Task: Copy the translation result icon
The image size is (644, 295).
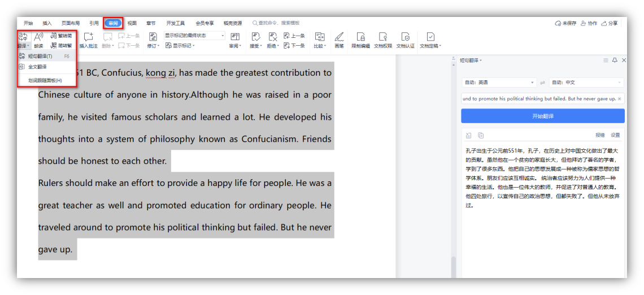Action: pyautogui.click(x=481, y=135)
